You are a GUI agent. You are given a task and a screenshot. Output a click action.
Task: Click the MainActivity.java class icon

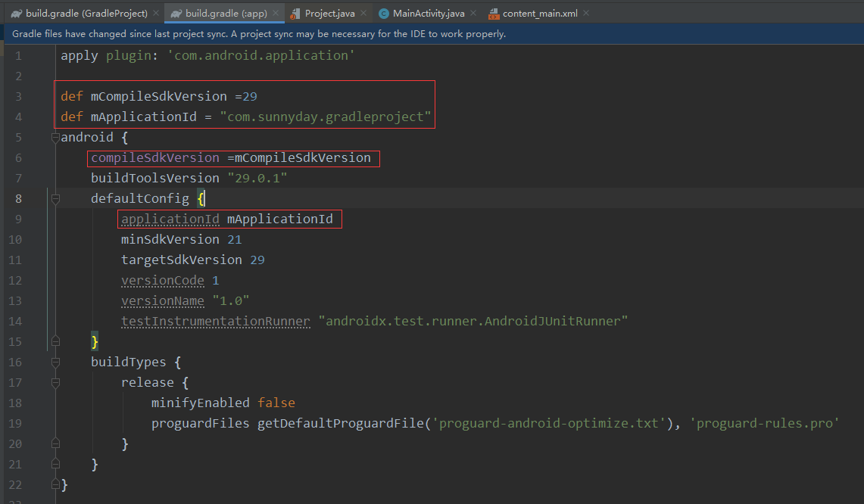point(384,13)
